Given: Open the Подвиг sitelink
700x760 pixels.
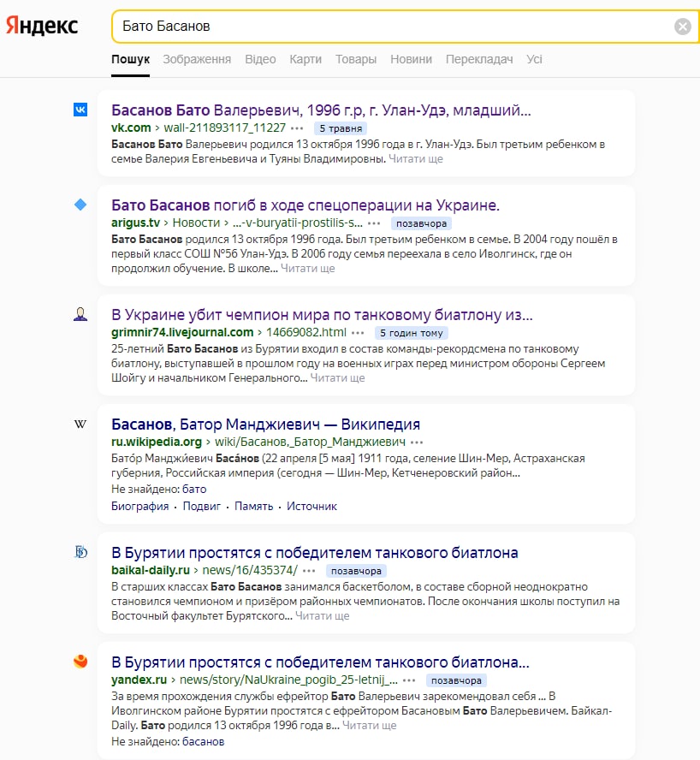Looking at the screenshot, I should 202,507.
